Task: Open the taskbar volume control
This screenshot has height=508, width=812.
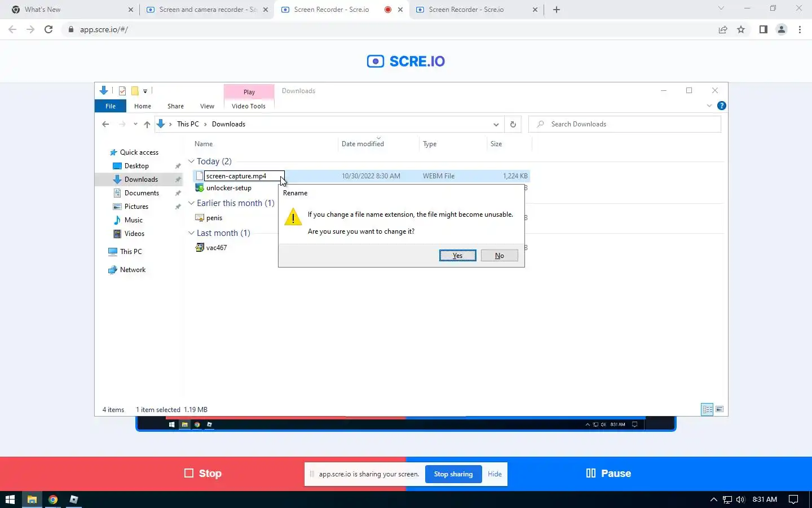Action: click(x=740, y=500)
